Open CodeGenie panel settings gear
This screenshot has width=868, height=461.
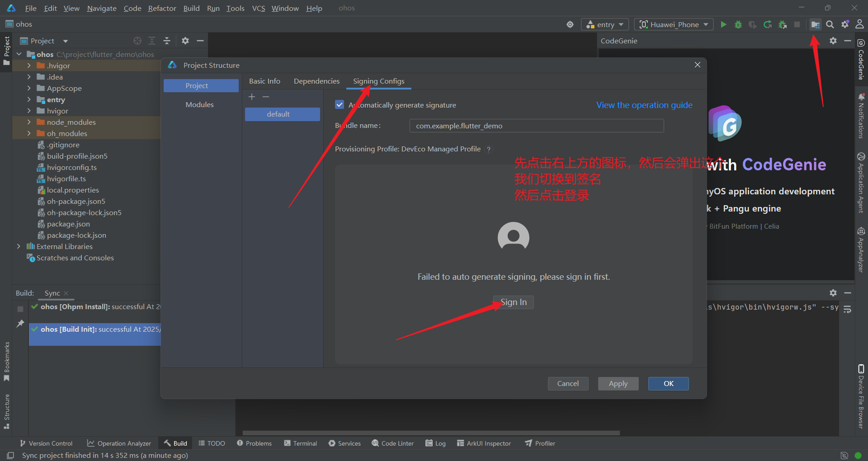pyautogui.click(x=833, y=41)
